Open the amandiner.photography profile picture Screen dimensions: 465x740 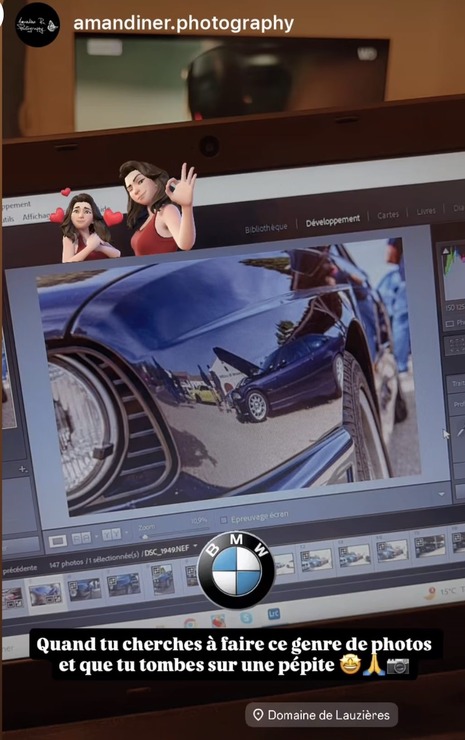[37, 25]
